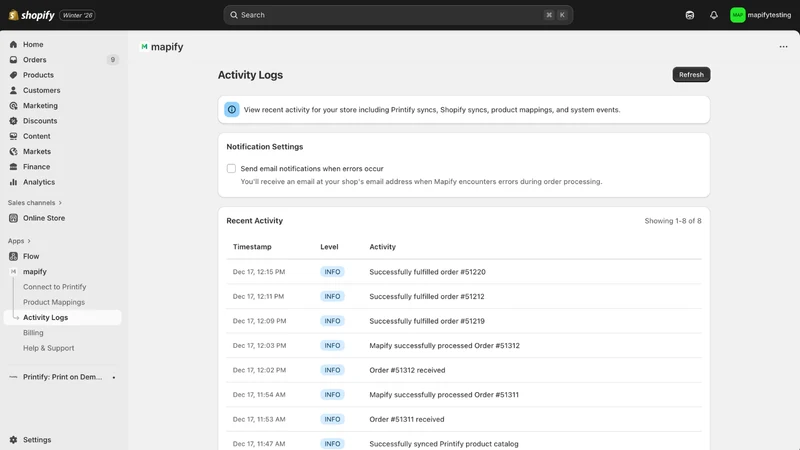Click the Markets globe icon
800x450 pixels.
click(x=13, y=152)
